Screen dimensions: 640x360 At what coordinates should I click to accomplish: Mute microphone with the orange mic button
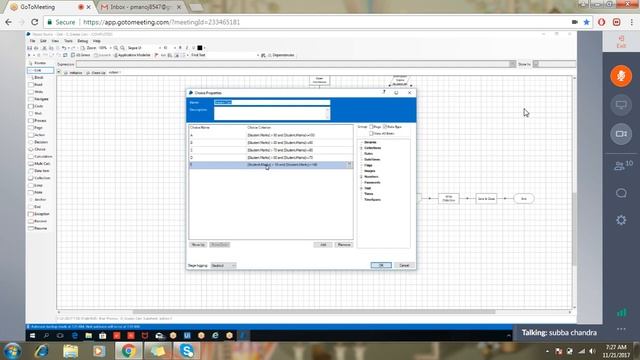pos(621,76)
